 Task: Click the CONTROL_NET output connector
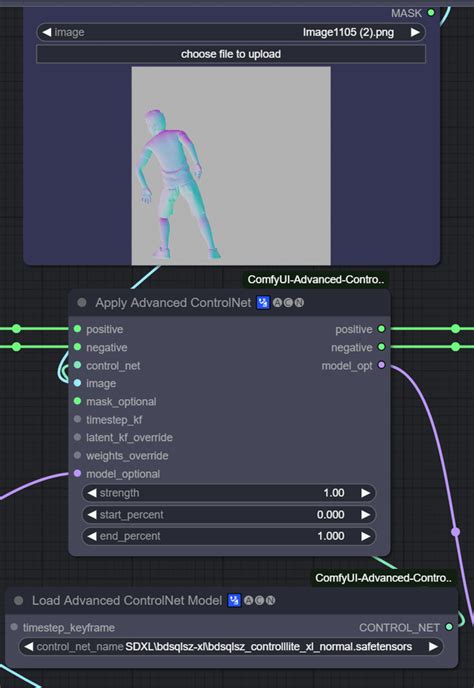449,627
